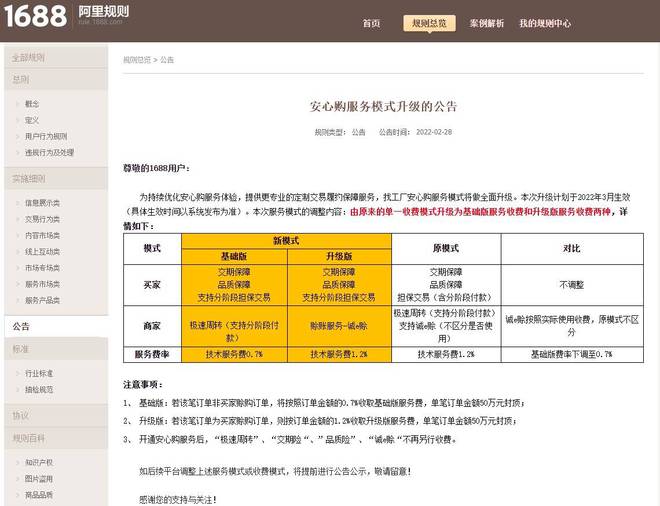Open 知识产权 in the sidebar
This screenshot has width=660, height=506.
click(x=39, y=462)
